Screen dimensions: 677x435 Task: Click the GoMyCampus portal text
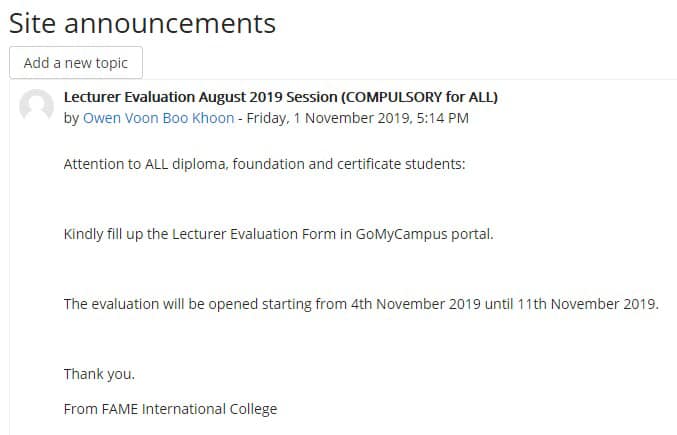[x=424, y=234]
